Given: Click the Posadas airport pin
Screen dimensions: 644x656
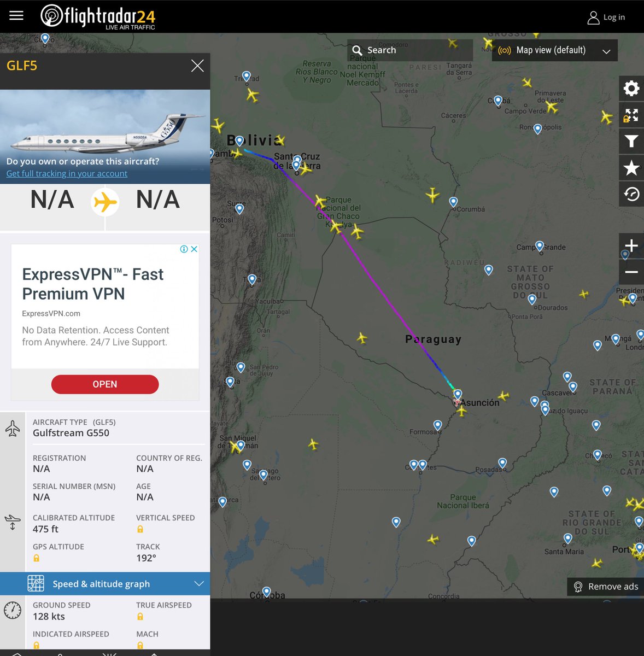Looking at the screenshot, I should click(x=502, y=463).
